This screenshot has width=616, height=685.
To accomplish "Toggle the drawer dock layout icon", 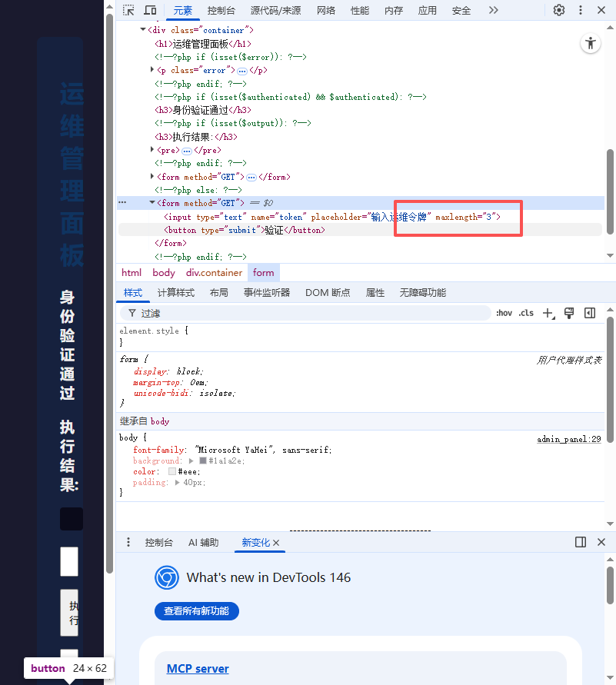I will pyautogui.click(x=581, y=542).
